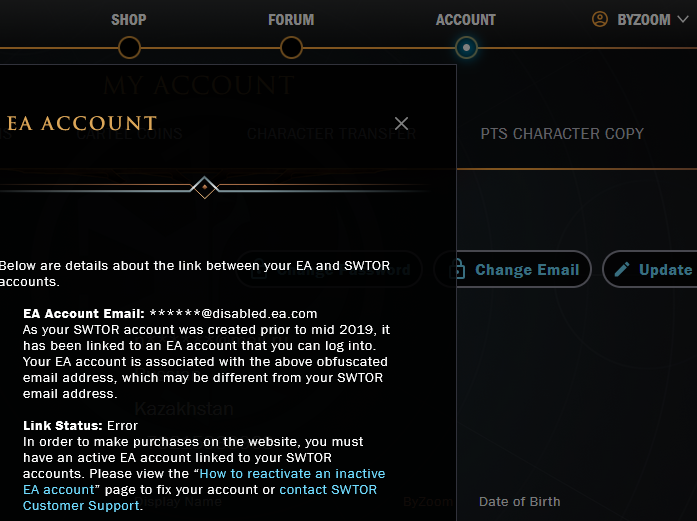This screenshot has height=521, width=697.
Task: Click the EA ACCOUNT dialog heading
Action: click(82, 123)
